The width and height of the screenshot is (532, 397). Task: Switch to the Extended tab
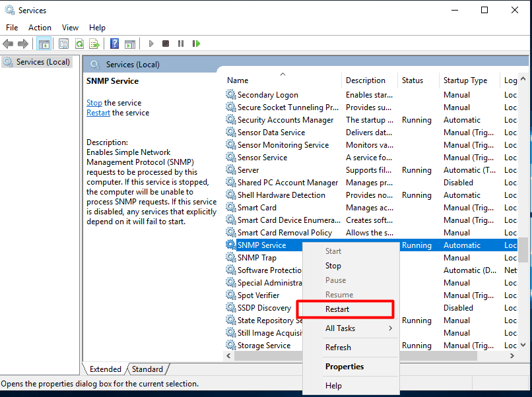click(105, 369)
